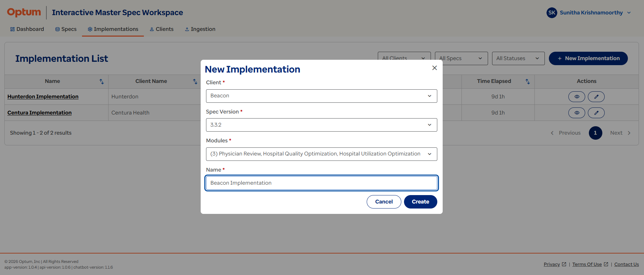Image resolution: width=644 pixels, height=275 pixels.
Task: Sort table by Time Elapsed column icon
Action: tap(528, 82)
